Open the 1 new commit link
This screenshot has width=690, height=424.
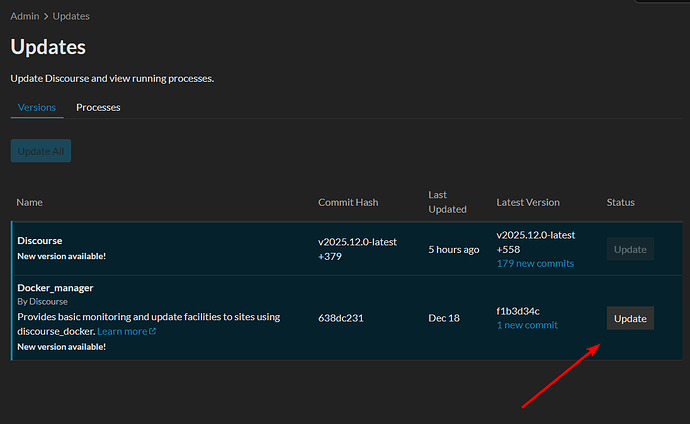pyautogui.click(x=527, y=325)
